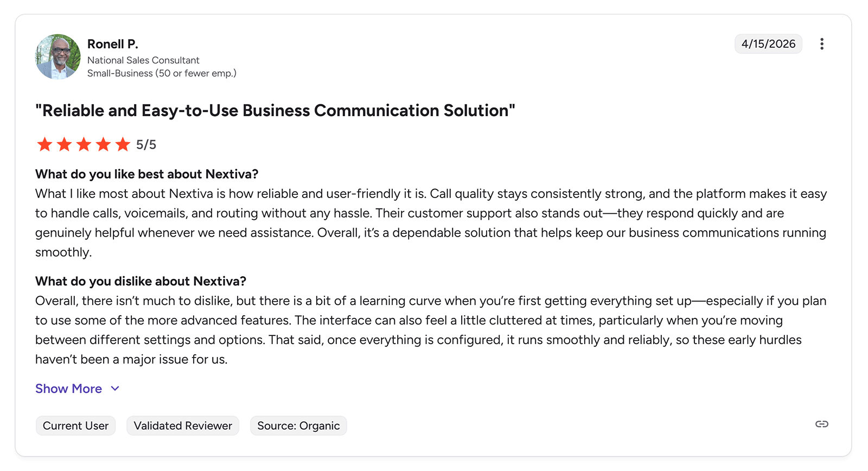Toggle the Source: Organic badge

click(298, 425)
